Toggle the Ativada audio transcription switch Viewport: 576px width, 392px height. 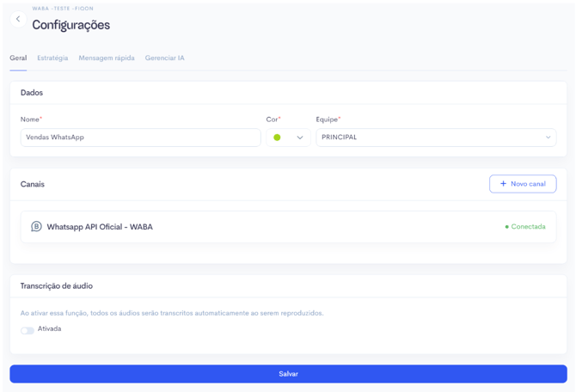tap(28, 330)
